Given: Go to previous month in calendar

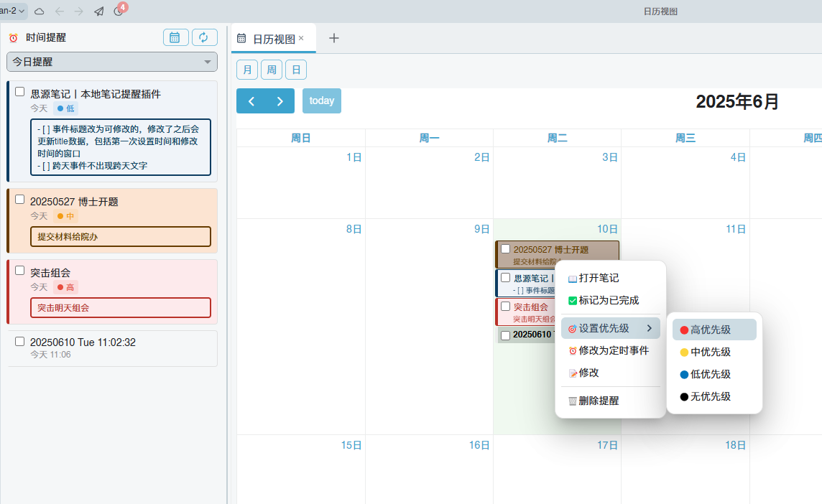Looking at the screenshot, I should (x=251, y=101).
